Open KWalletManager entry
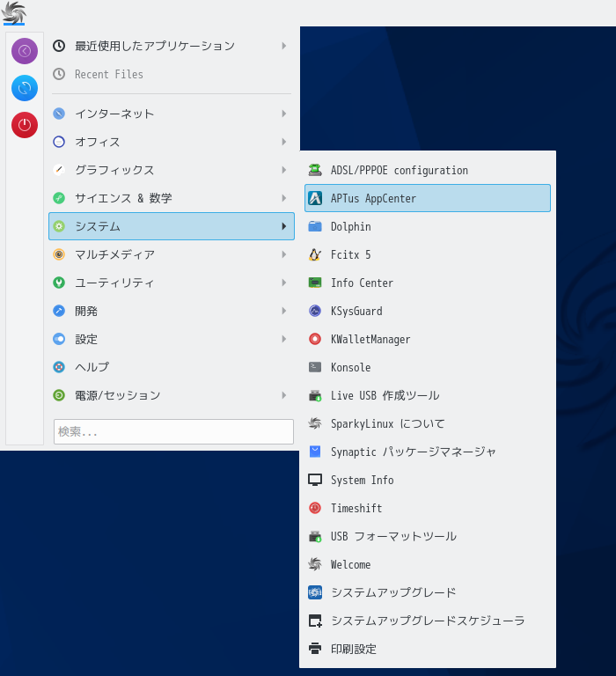Screen dimensions: 616x676 428,339
